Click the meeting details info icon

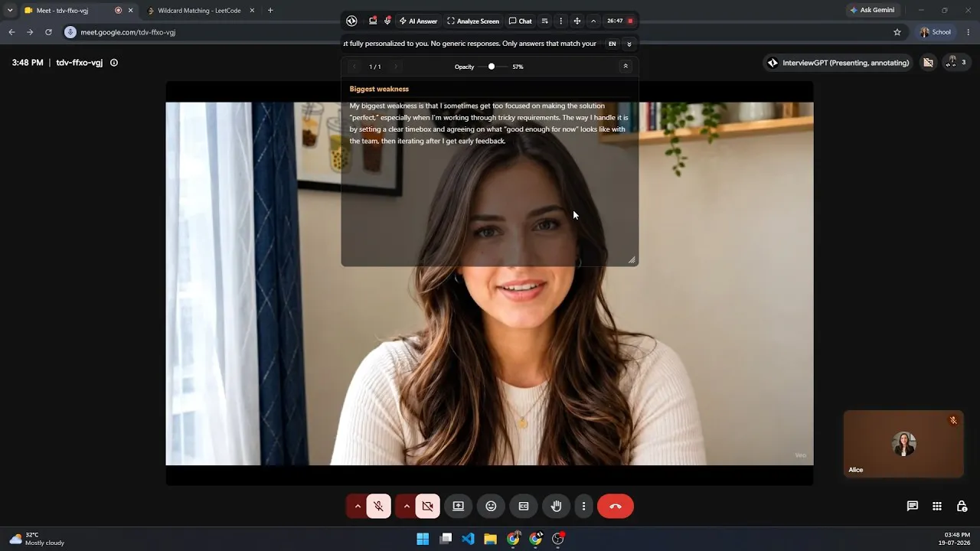pos(114,63)
